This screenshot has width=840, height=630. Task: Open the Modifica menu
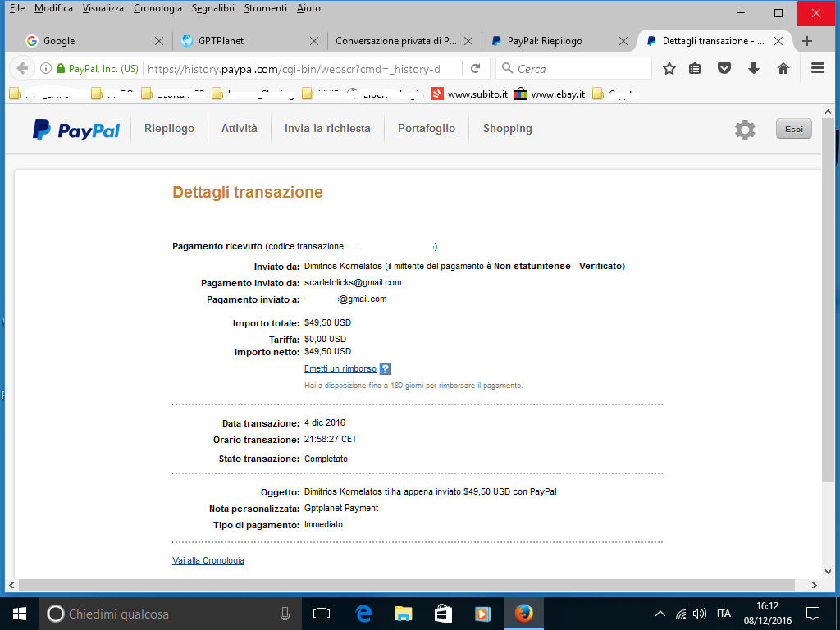53,8
